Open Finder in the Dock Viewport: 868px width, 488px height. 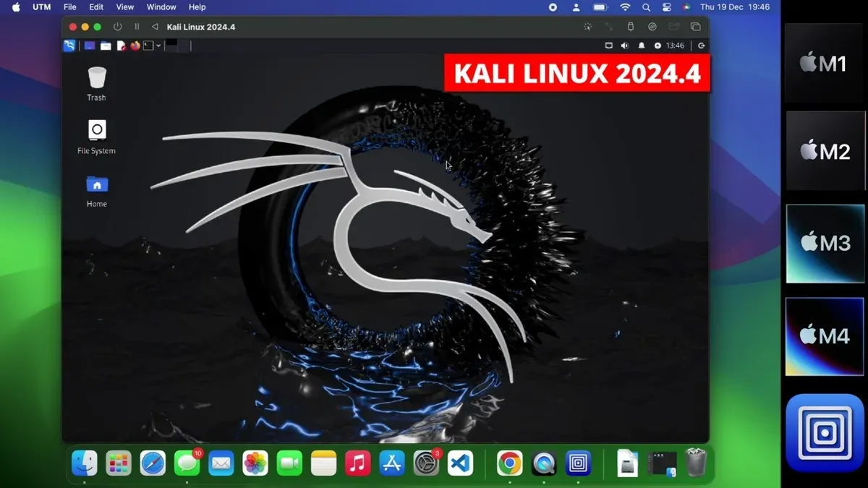[x=85, y=463]
